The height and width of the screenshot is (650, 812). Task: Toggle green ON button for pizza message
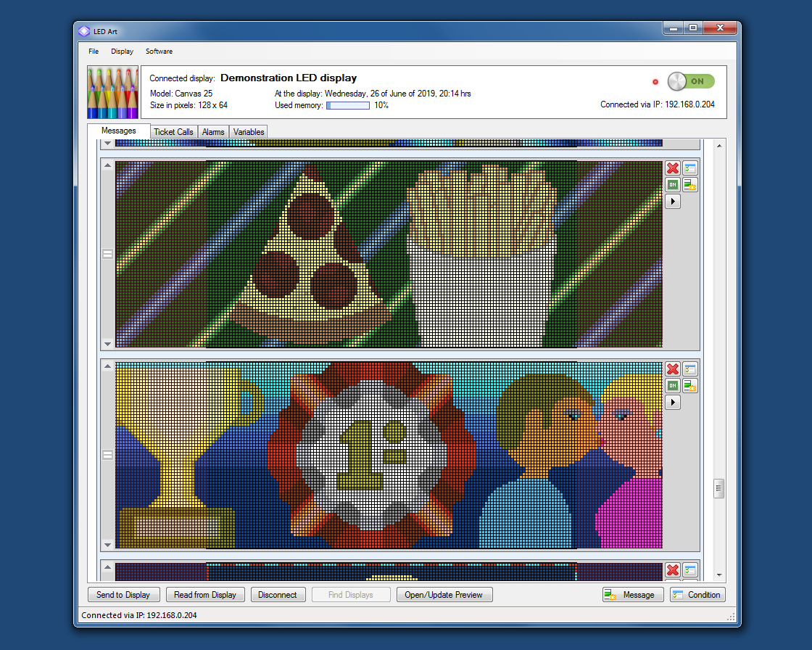click(672, 185)
